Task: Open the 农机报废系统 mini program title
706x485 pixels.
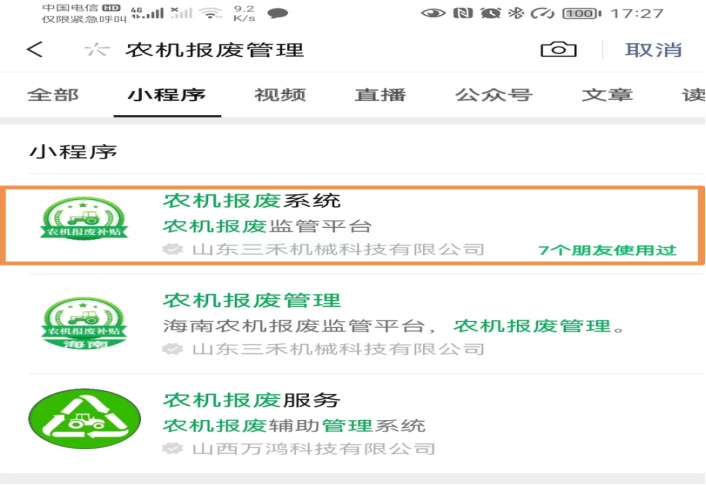Action: click(252, 200)
